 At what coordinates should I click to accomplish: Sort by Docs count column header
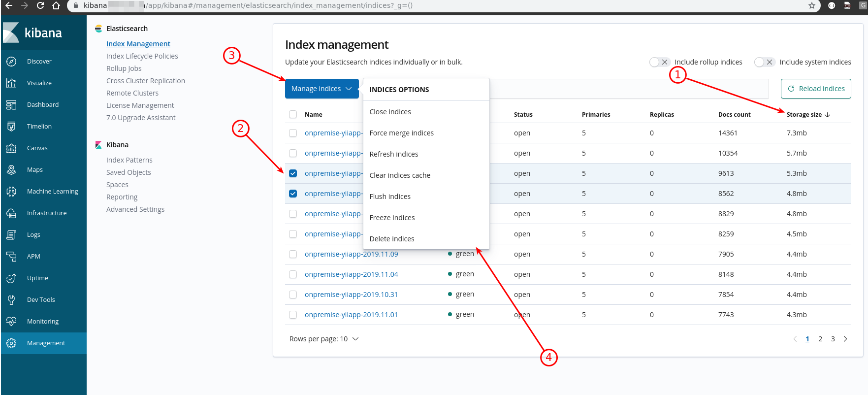tap(734, 115)
